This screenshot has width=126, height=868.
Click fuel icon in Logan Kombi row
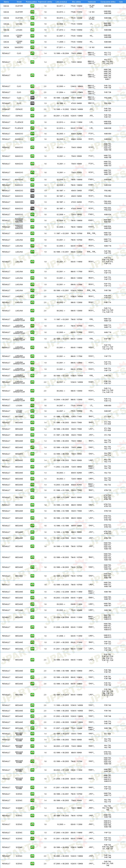coord(32,411)
